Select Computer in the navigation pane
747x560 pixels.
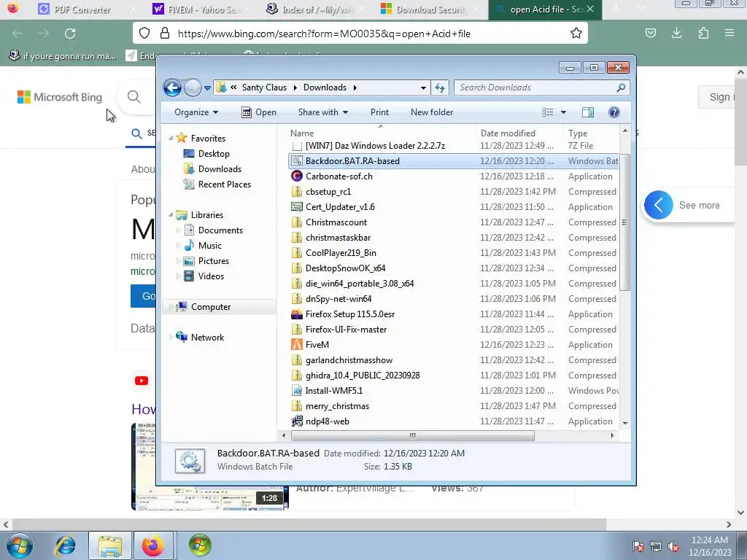tap(220, 307)
